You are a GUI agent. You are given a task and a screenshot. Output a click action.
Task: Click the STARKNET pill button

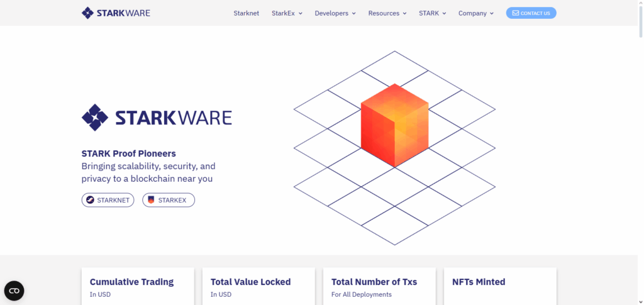click(108, 200)
